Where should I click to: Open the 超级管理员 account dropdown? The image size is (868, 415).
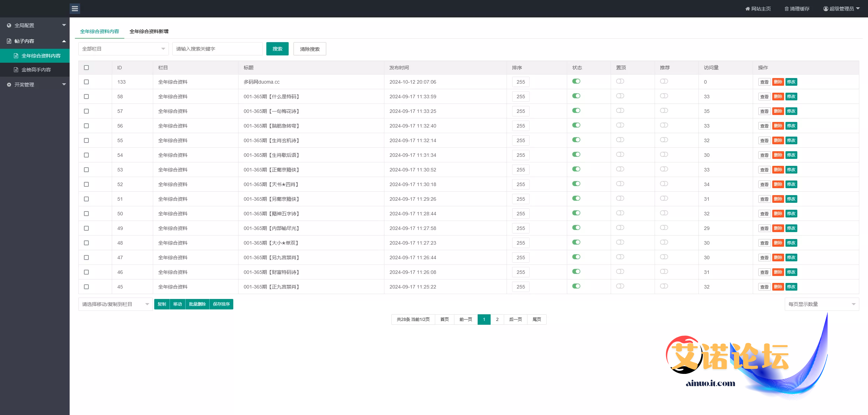point(842,9)
